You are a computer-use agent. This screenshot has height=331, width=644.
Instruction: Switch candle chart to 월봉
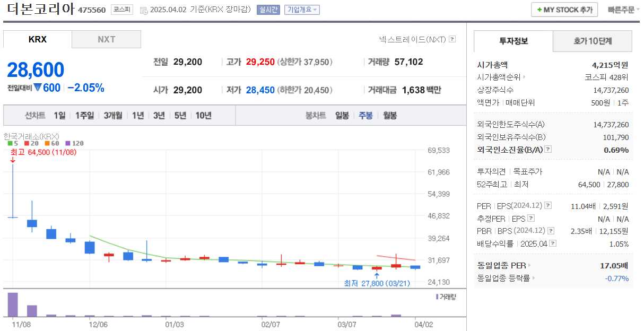[x=390, y=116]
